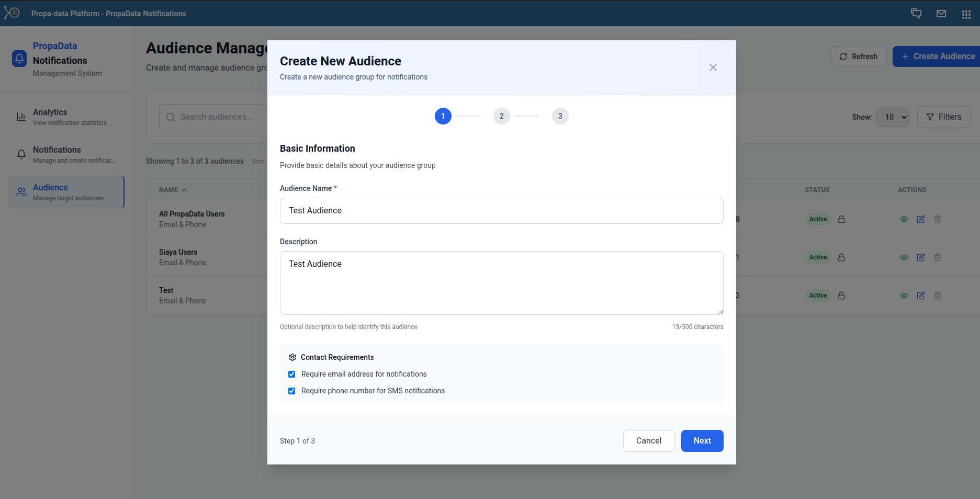Click Next to proceed to step 2
Image resolution: width=980 pixels, height=499 pixels.
point(702,440)
